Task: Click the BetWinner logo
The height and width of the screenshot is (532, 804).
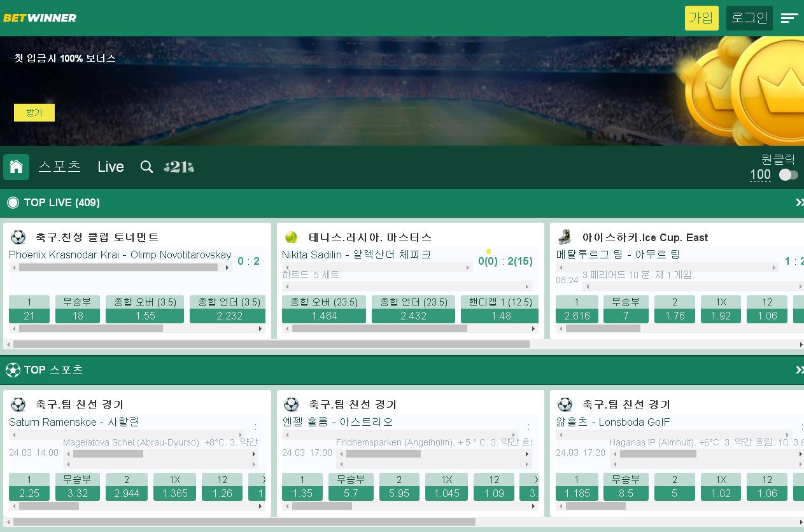Action: coord(39,18)
